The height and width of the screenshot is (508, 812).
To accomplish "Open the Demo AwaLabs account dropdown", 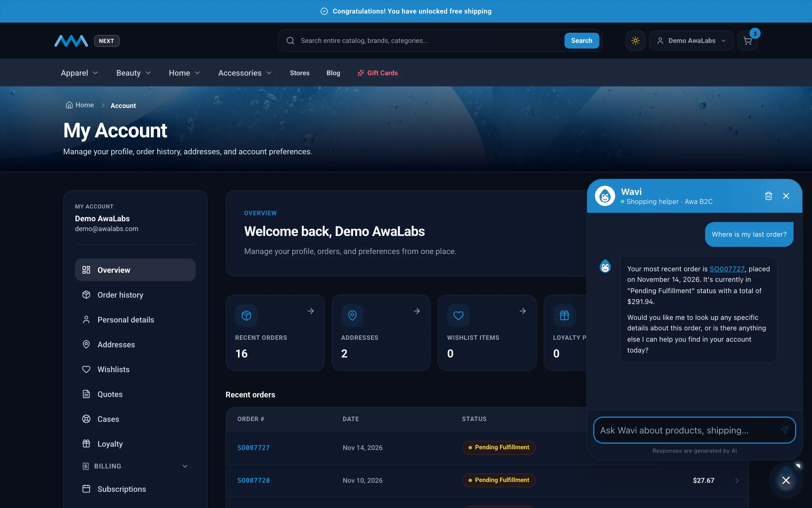I will (691, 41).
